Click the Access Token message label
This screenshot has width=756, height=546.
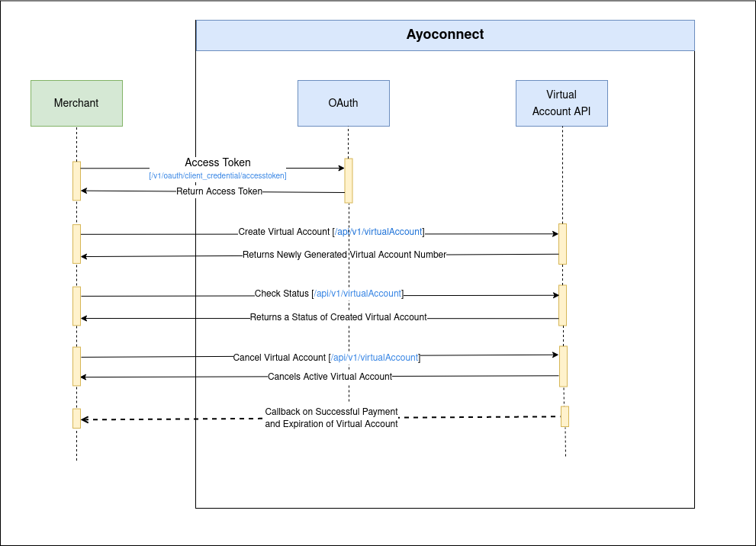coord(218,162)
